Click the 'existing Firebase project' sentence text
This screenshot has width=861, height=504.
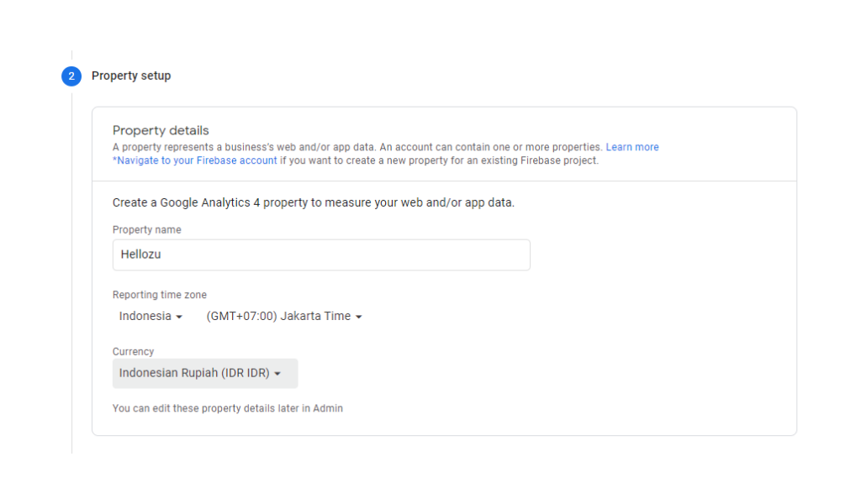point(439,160)
